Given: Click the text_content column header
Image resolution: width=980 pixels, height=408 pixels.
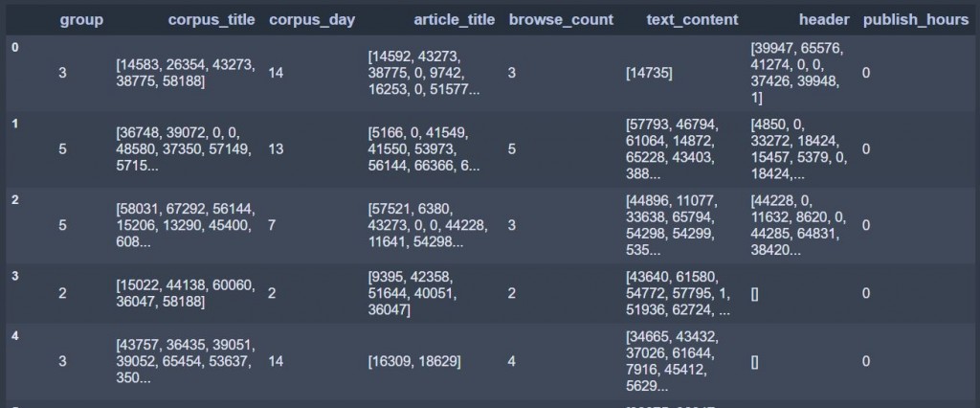Looking at the screenshot, I should tap(692, 20).
